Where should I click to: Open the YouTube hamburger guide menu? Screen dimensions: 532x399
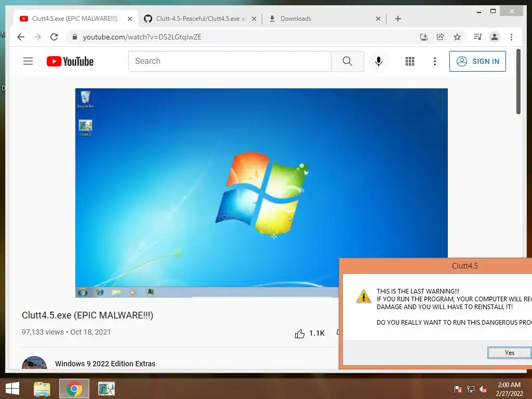click(x=28, y=61)
